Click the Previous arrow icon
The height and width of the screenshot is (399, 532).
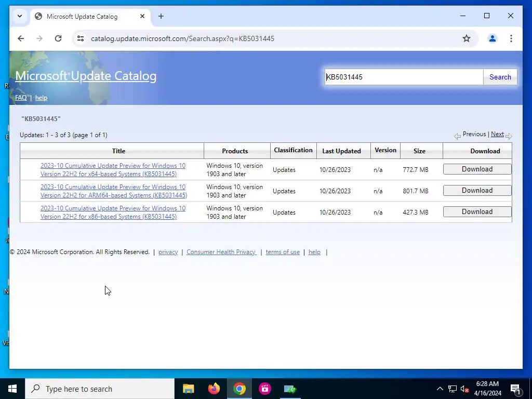[457, 137]
